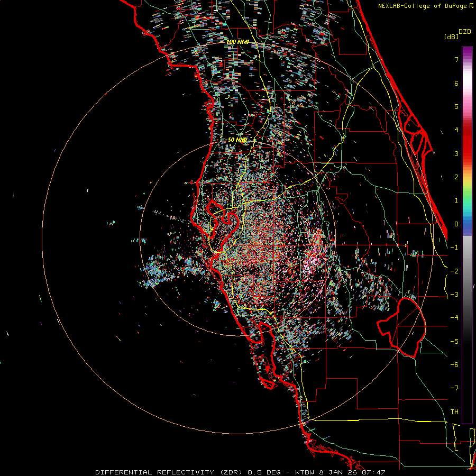This screenshot has height=476, width=476.
Task: Click the TH legend label
Action: 454,412
